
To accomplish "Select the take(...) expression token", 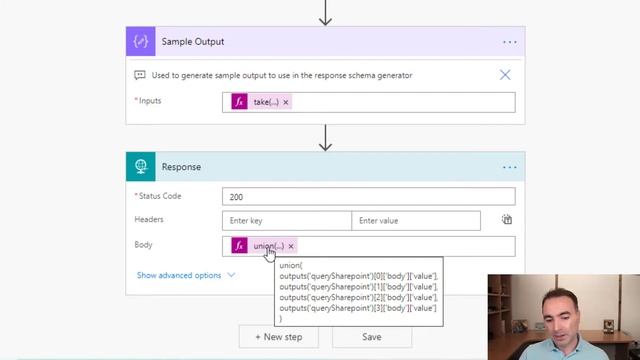I will click(x=266, y=102).
